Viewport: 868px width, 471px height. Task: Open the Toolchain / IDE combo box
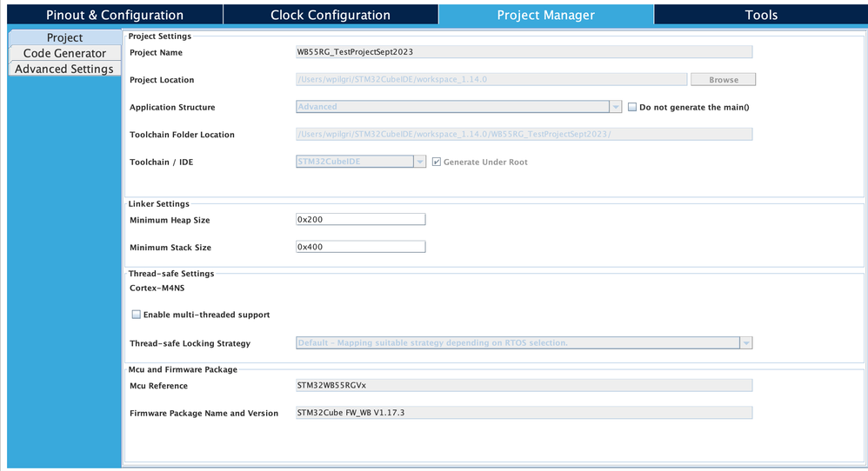tap(360, 162)
